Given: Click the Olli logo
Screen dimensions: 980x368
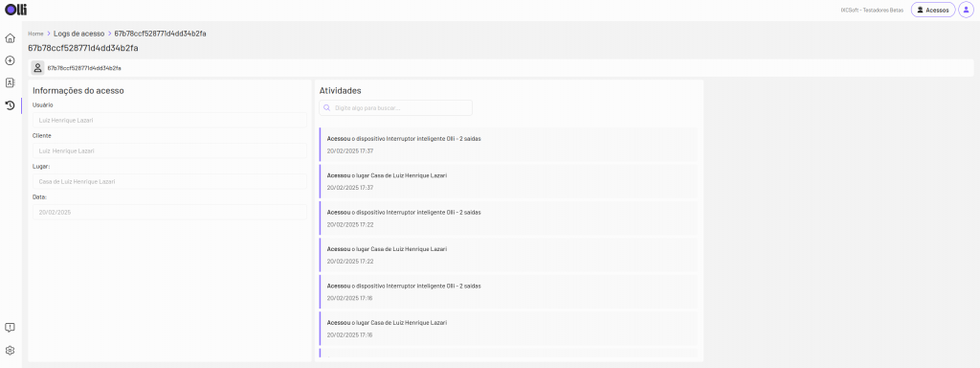Looking at the screenshot, I should 15,10.
